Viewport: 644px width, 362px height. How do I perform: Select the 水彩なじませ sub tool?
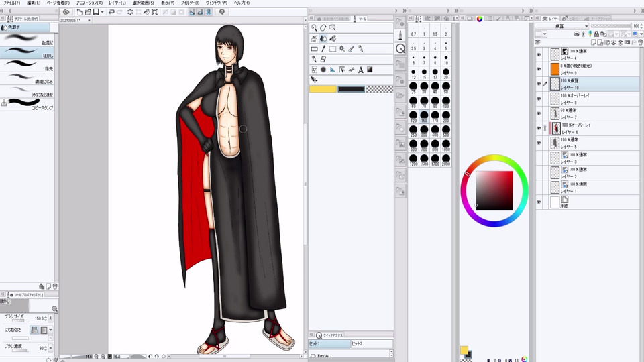pos(27,91)
